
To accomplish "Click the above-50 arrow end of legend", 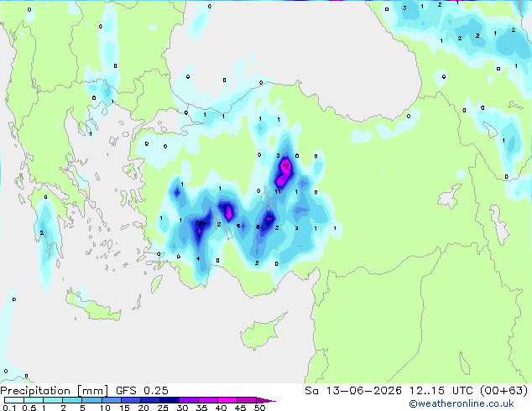I will pyautogui.click(x=266, y=400).
